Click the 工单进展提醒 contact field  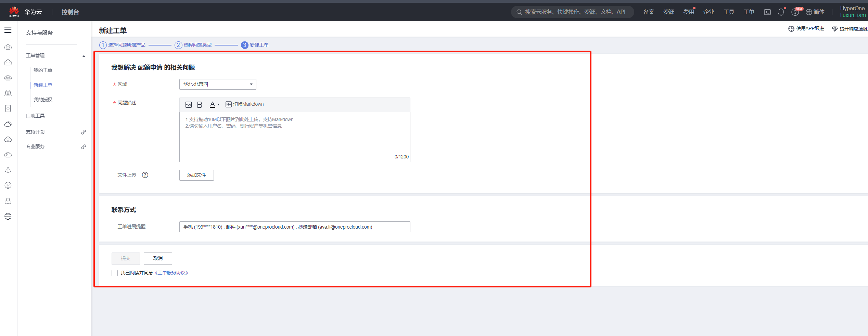295,227
